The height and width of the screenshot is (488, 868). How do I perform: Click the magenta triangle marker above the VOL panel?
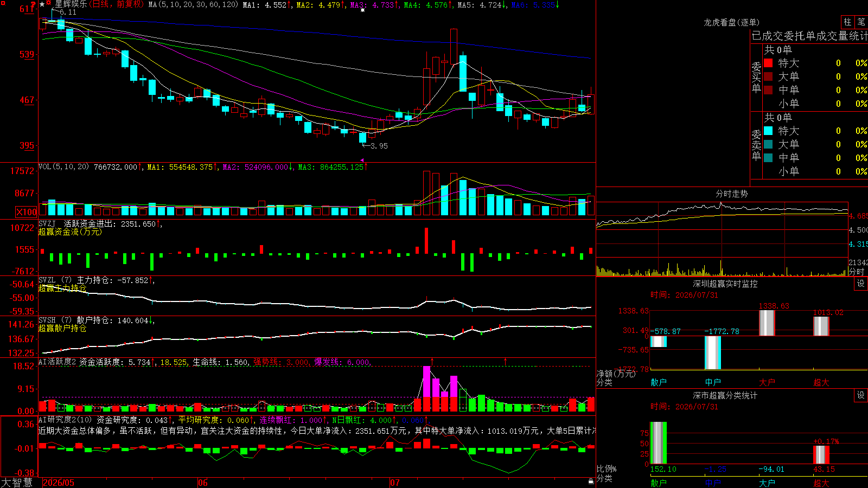362,160
